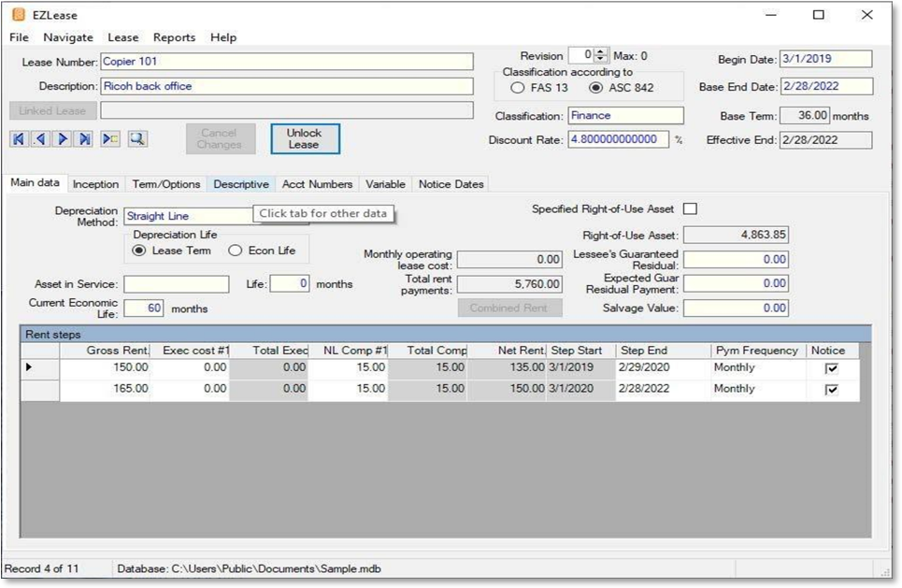This screenshot has height=588, width=902.
Task: Select ASC 842 classification radio button
Action: (x=596, y=88)
